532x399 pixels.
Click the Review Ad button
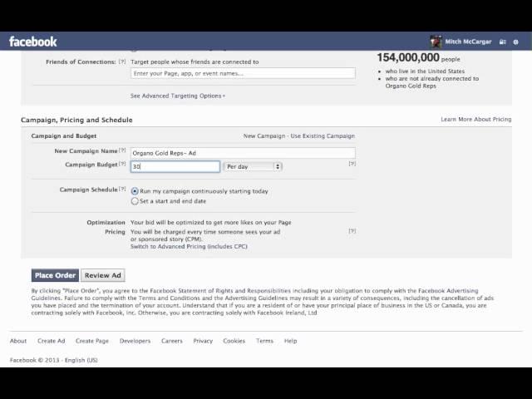click(103, 275)
